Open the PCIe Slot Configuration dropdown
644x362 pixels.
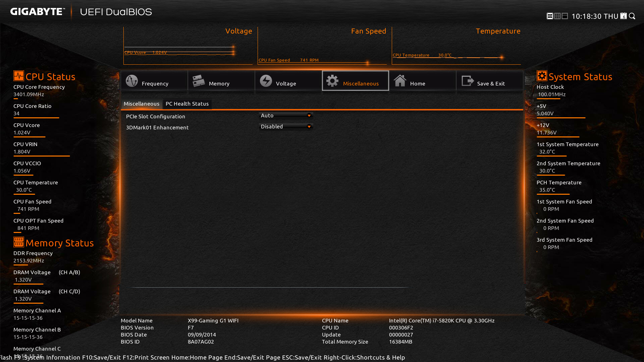point(286,116)
